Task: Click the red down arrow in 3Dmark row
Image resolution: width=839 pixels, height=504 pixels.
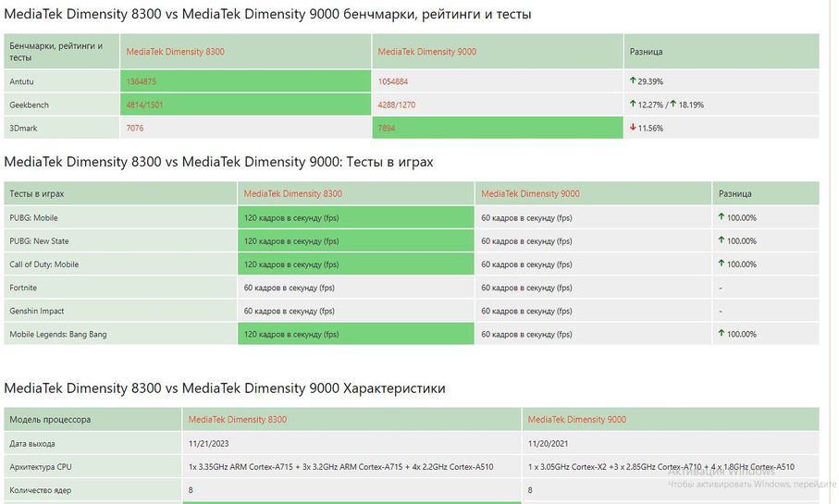Action: [x=633, y=128]
